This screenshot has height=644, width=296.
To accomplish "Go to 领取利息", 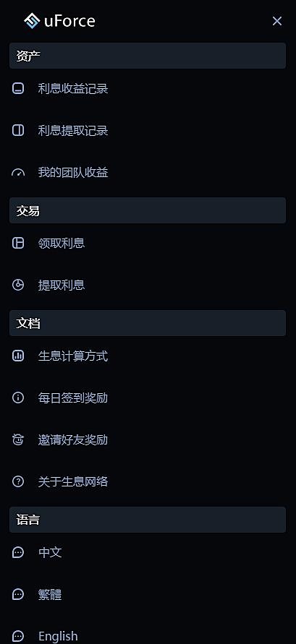I will click(x=148, y=243).
